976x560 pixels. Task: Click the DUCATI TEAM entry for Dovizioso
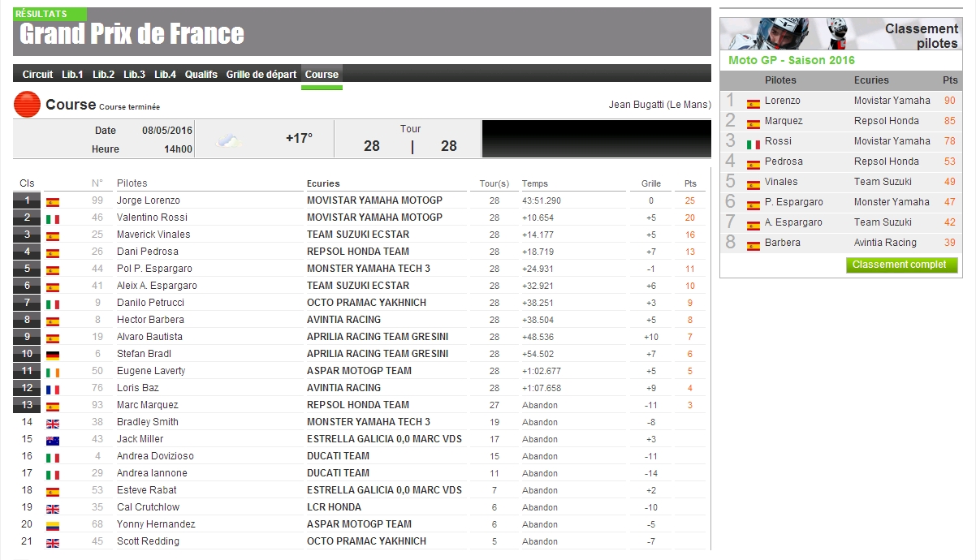[x=338, y=456]
